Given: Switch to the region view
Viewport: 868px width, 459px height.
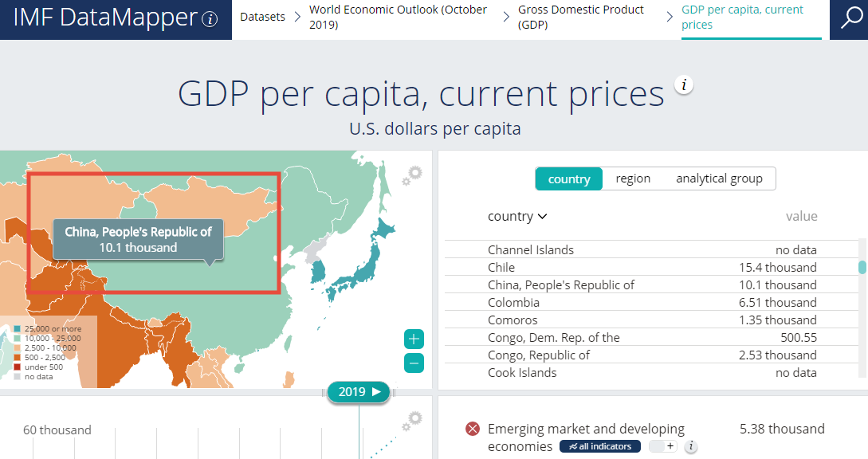Looking at the screenshot, I should tap(633, 178).
